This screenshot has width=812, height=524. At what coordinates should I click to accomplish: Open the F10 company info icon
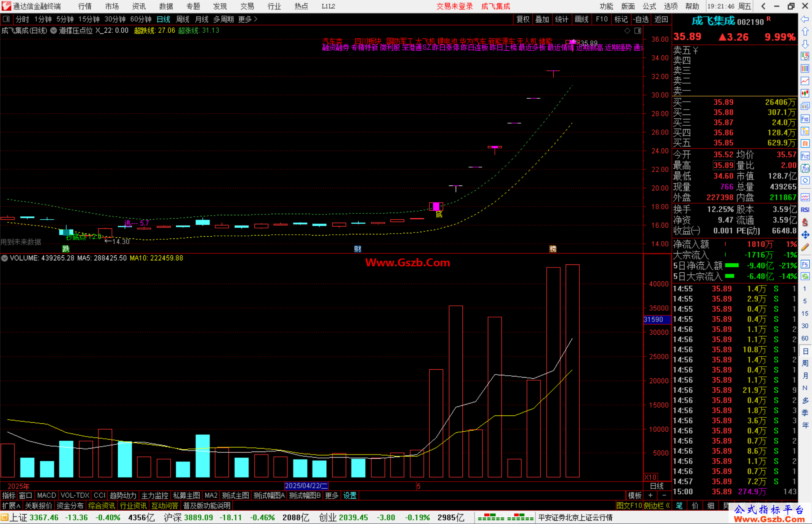coord(805,119)
